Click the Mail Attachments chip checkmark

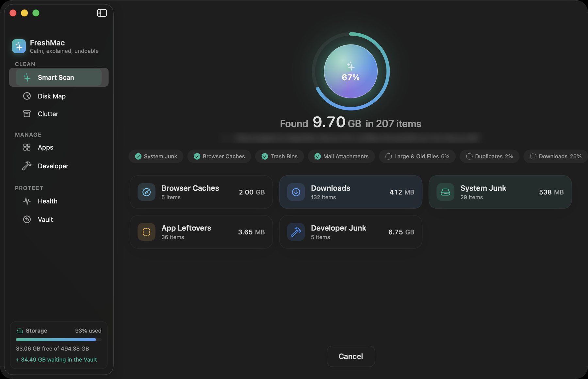tap(318, 156)
